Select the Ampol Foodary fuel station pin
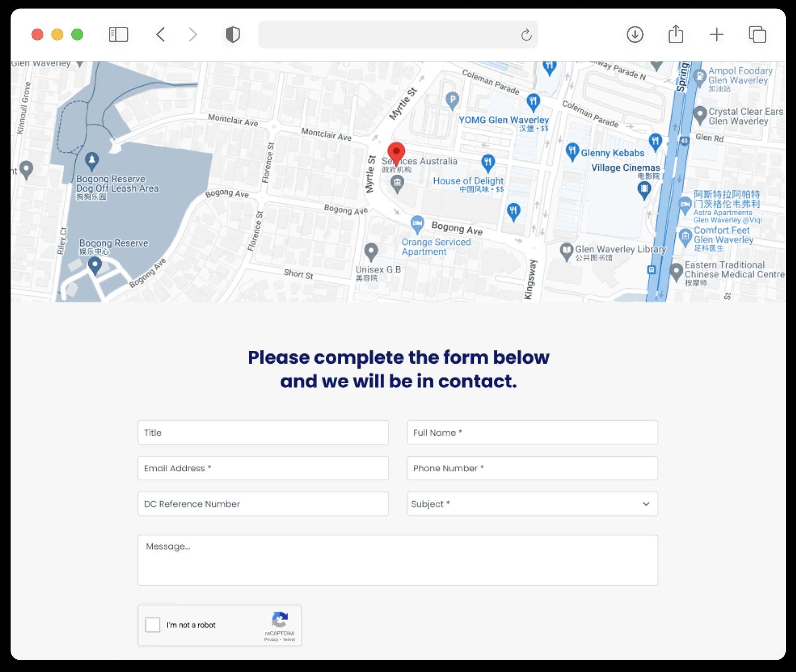Viewport: 796px width, 672px height. [x=700, y=77]
